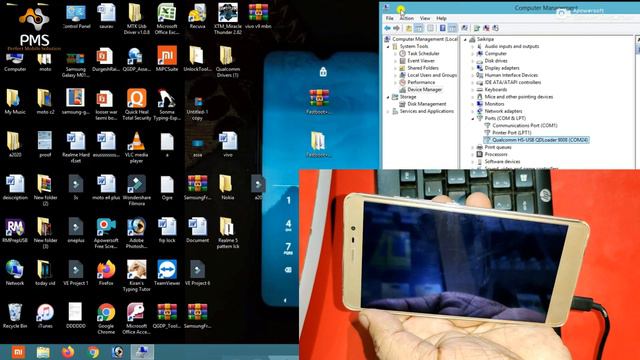Expand the Network adapters category arrow
This screenshot has width=640, height=360.
tap(473, 111)
